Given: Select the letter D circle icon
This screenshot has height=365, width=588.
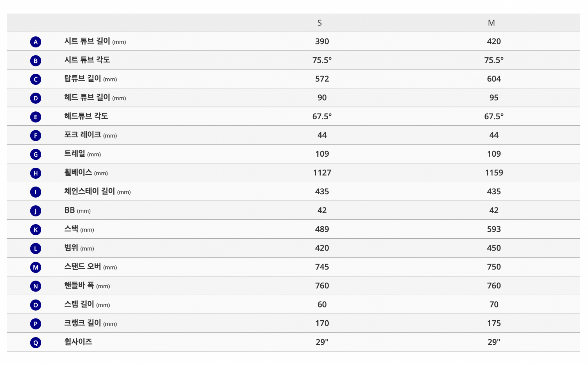Looking at the screenshot, I should click(36, 98).
